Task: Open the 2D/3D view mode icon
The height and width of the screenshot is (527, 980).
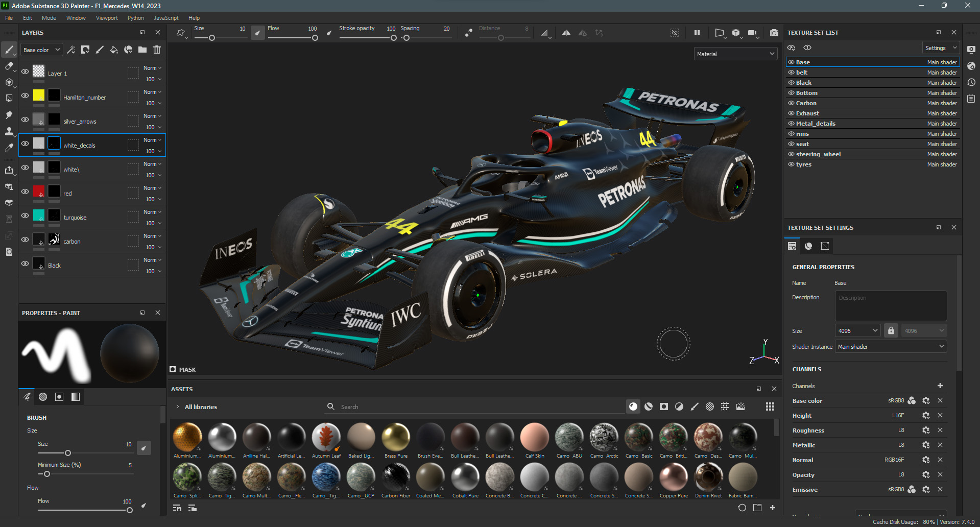Action: 736,33
